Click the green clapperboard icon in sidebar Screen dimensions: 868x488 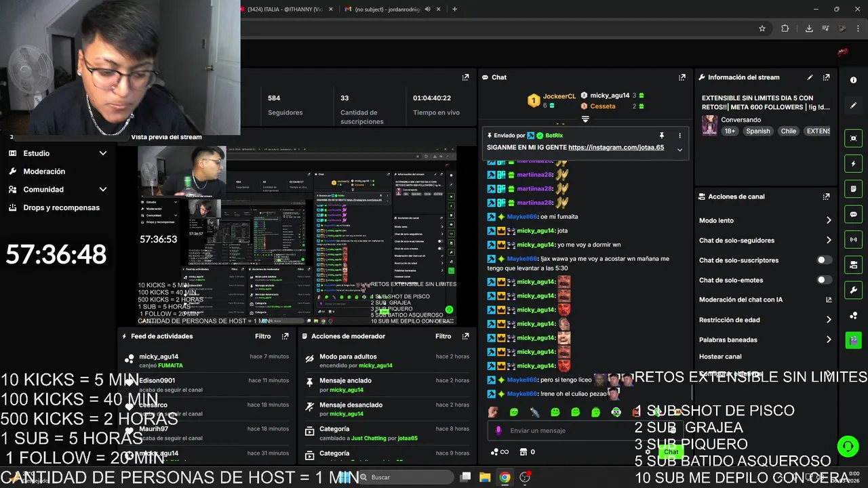853,340
